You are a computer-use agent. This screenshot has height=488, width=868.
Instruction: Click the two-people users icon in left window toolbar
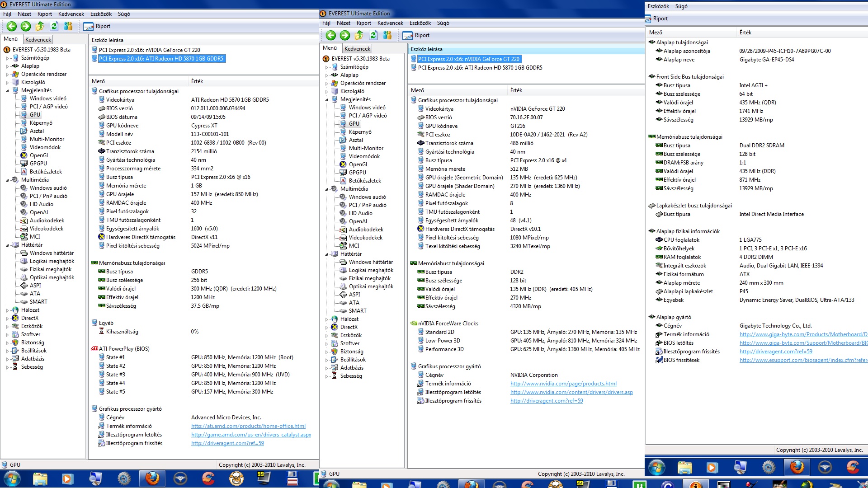coord(68,26)
